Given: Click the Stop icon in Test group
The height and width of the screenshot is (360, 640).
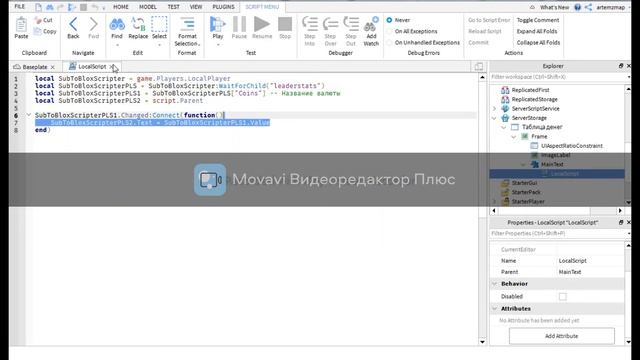Looking at the screenshot, I should click(x=285, y=24).
